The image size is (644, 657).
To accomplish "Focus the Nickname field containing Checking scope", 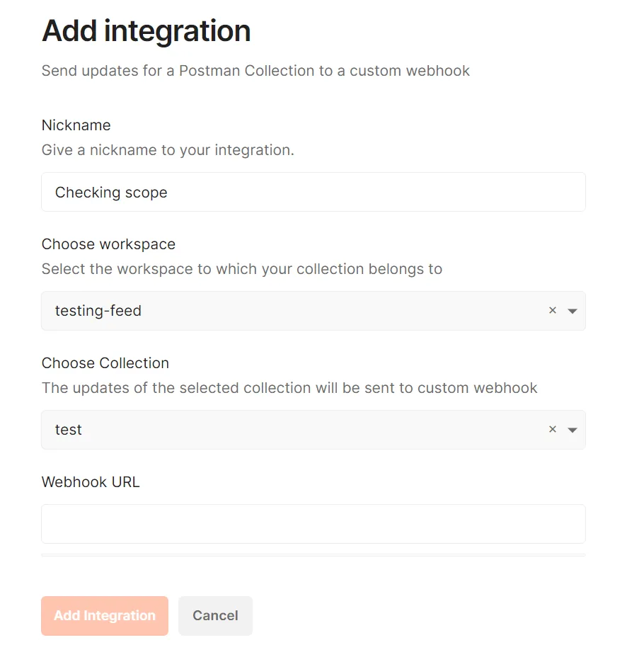I will tap(313, 192).
